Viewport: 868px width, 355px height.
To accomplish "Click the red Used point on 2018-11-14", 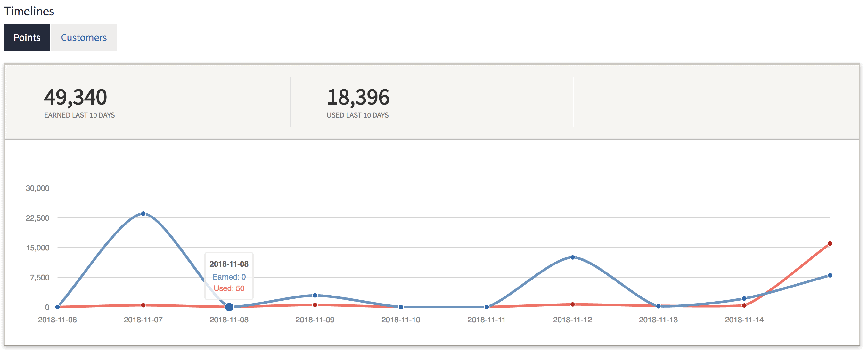I will 744,305.
